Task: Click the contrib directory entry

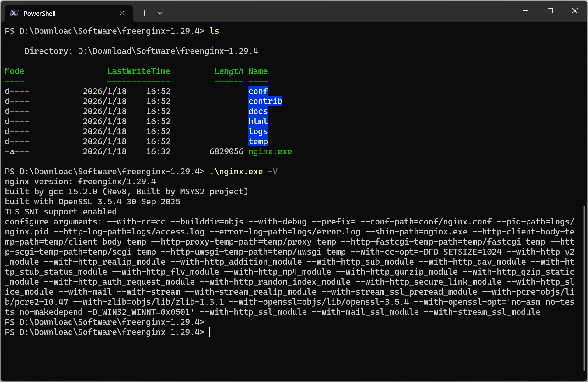Action: tap(265, 101)
